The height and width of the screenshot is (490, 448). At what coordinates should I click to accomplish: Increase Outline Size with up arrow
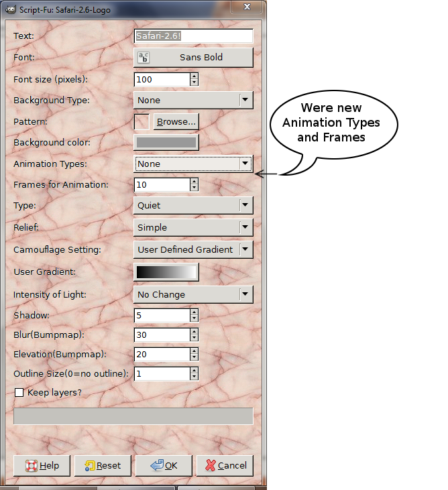(194, 371)
